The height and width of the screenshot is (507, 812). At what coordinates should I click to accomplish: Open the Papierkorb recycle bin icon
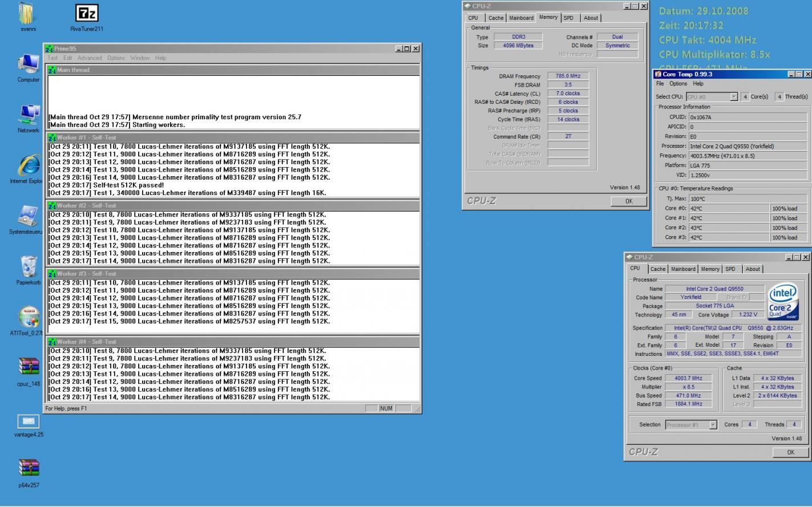[x=28, y=266]
